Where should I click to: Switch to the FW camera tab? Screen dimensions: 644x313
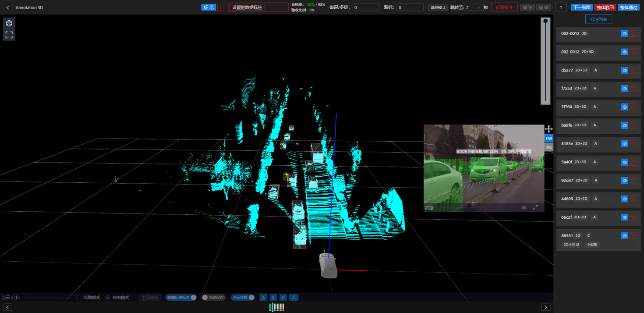coord(548,138)
